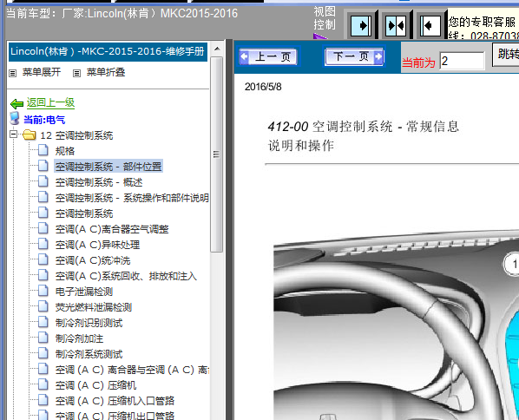The height and width of the screenshot is (420, 519).
Task: Click the page icon beside 空调(A C)异味处理
Action: (x=43, y=244)
